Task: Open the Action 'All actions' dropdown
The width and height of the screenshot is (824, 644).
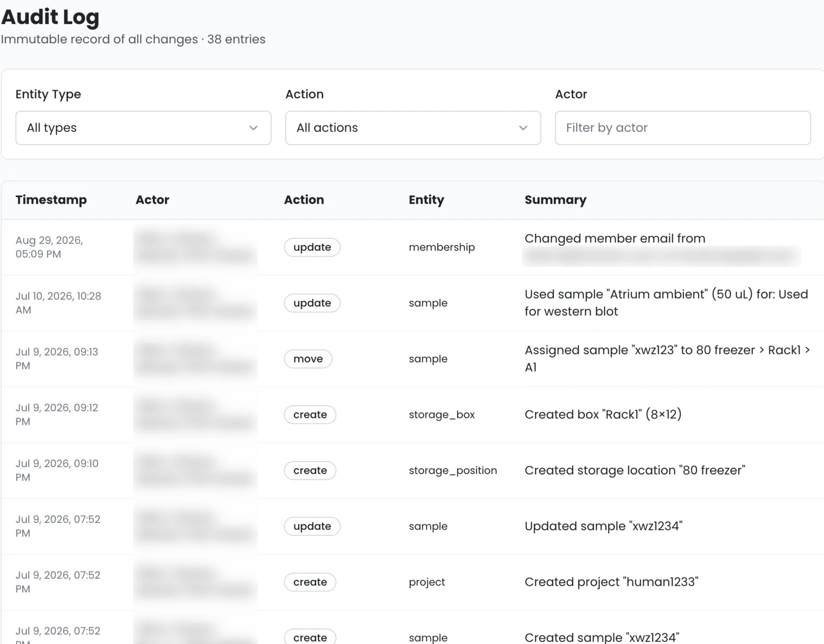Action: click(413, 128)
